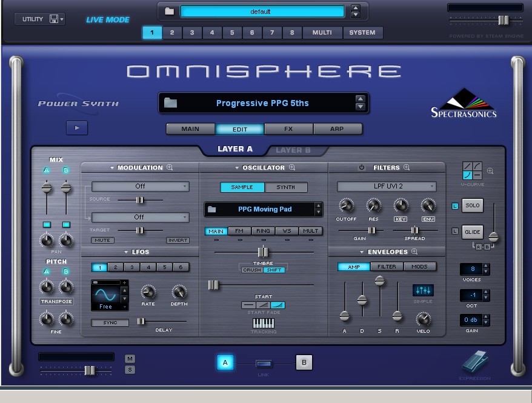The width and height of the screenshot is (532, 403).
Task: Open the multi preset folder browser
Action: click(169, 11)
